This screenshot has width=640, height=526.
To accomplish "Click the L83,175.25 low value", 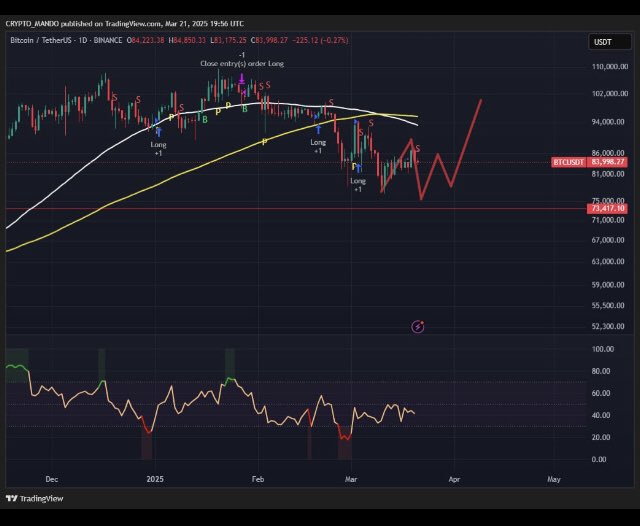I will pyautogui.click(x=229, y=40).
